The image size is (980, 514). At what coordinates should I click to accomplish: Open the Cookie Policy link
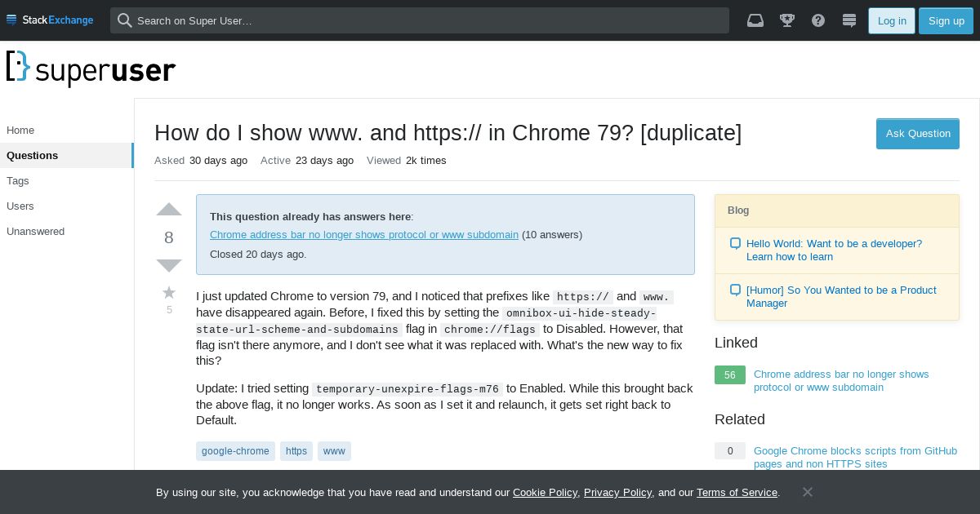pos(545,493)
